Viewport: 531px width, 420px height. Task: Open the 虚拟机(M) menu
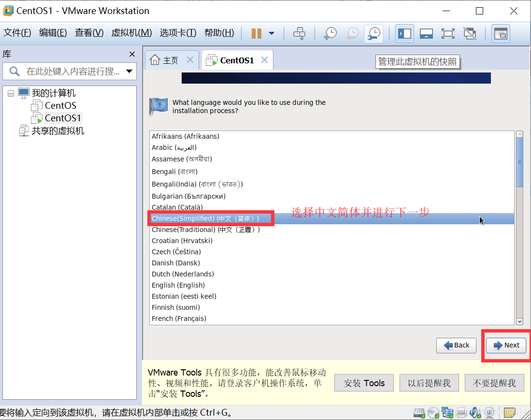pyautogui.click(x=131, y=33)
